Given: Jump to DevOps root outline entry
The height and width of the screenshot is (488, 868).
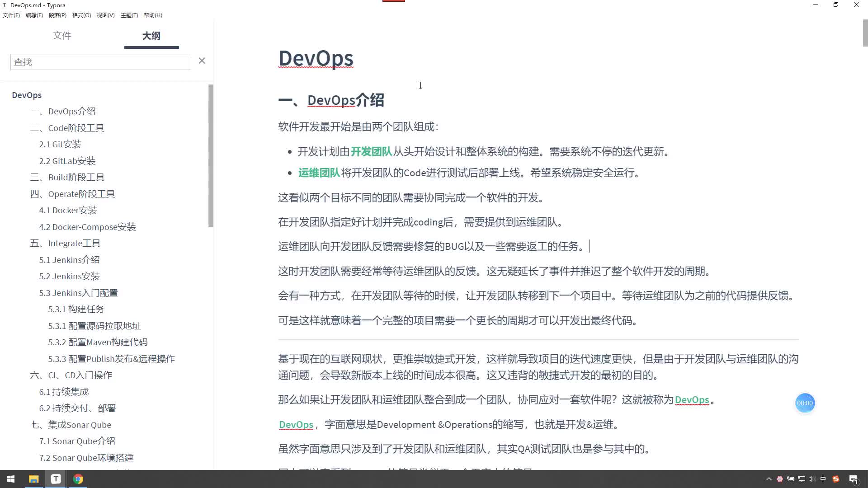Looking at the screenshot, I should tap(27, 95).
